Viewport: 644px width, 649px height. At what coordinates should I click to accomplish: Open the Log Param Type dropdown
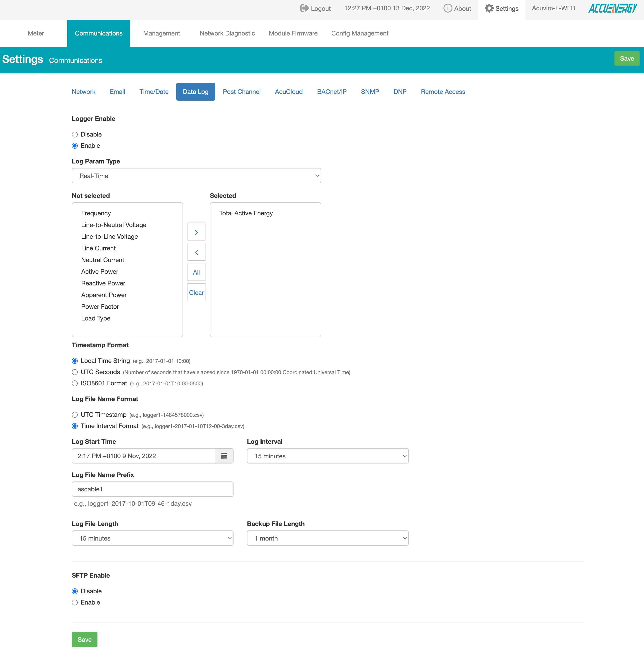coord(196,176)
